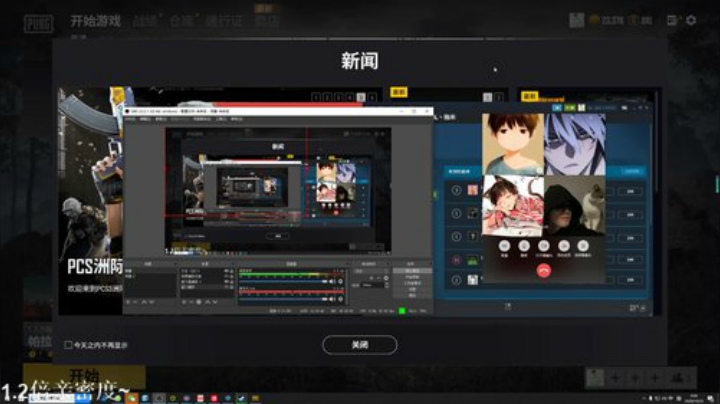This screenshot has width=720, height=404.
Task: Hang up the group call
Action: click(544, 271)
